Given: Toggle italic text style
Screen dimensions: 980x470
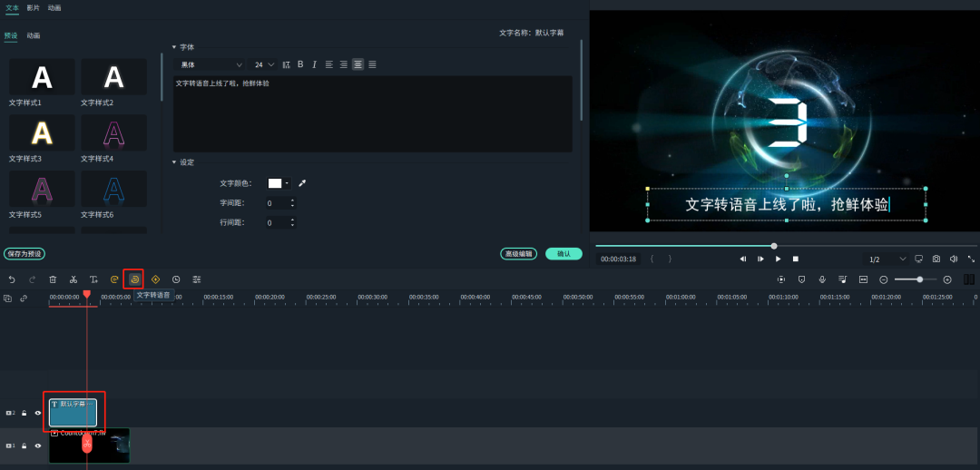Looking at the screenshot, I should (x=314, y=64).
